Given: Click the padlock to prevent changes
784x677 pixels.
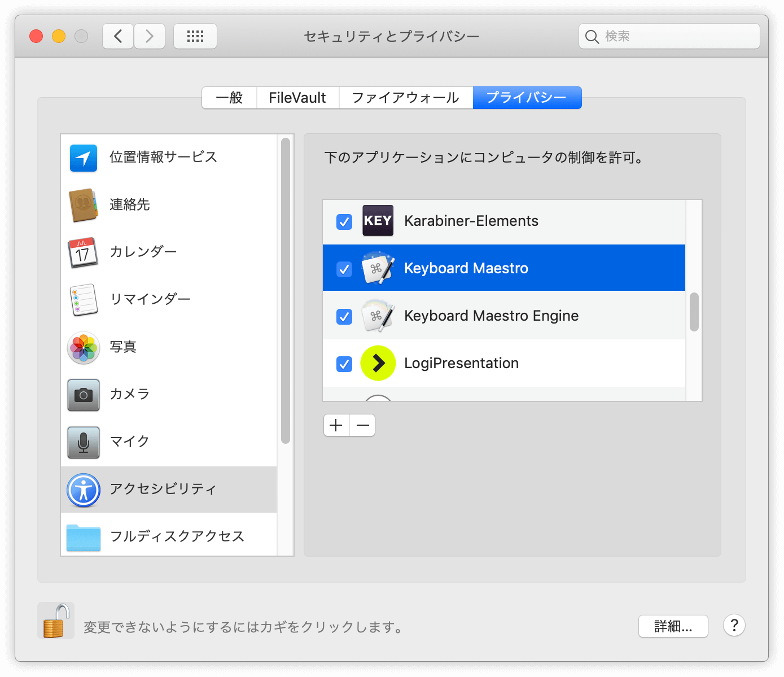Looking at the screenshot, I should [x=56, y=621].
